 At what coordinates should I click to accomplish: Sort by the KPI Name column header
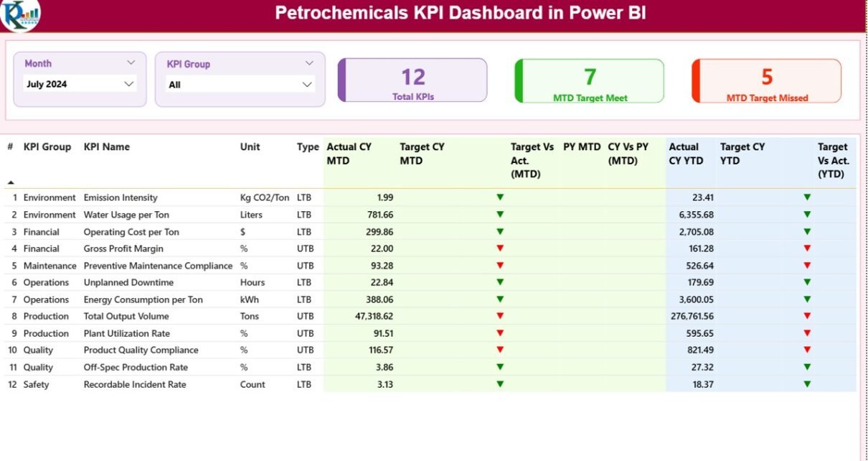(x=107, y=147)
